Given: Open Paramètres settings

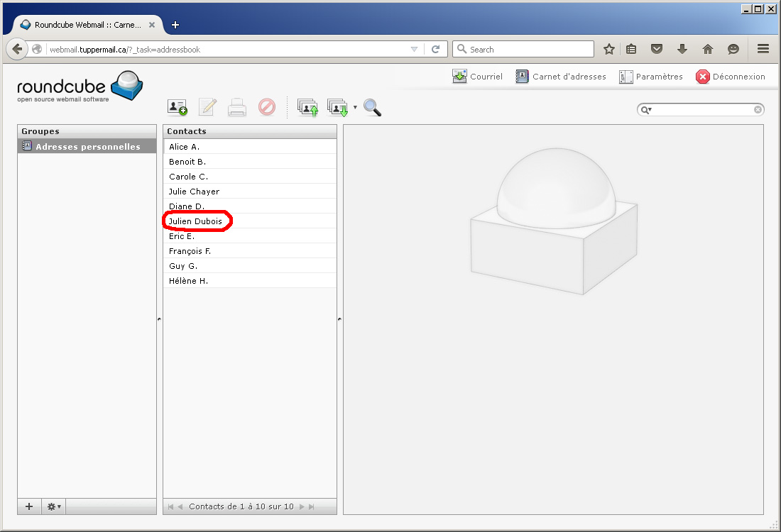Looking at the screenshot, I should coord(651,77).
